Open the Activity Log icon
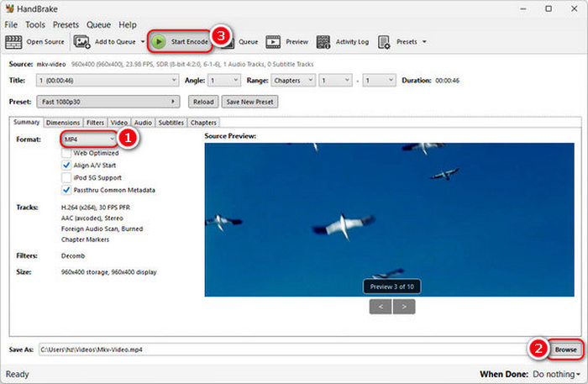588x384 pixels. 323,41
